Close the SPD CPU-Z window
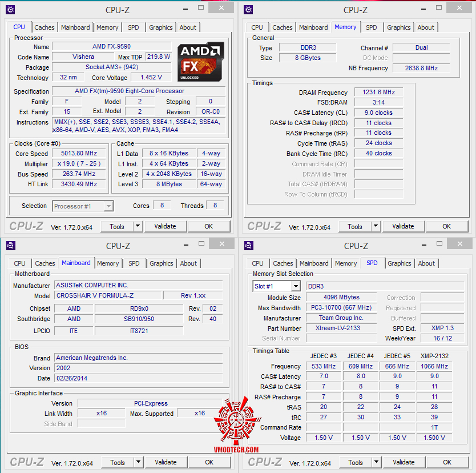This screenshot has width=476, height=473. [x=460, y=243]
